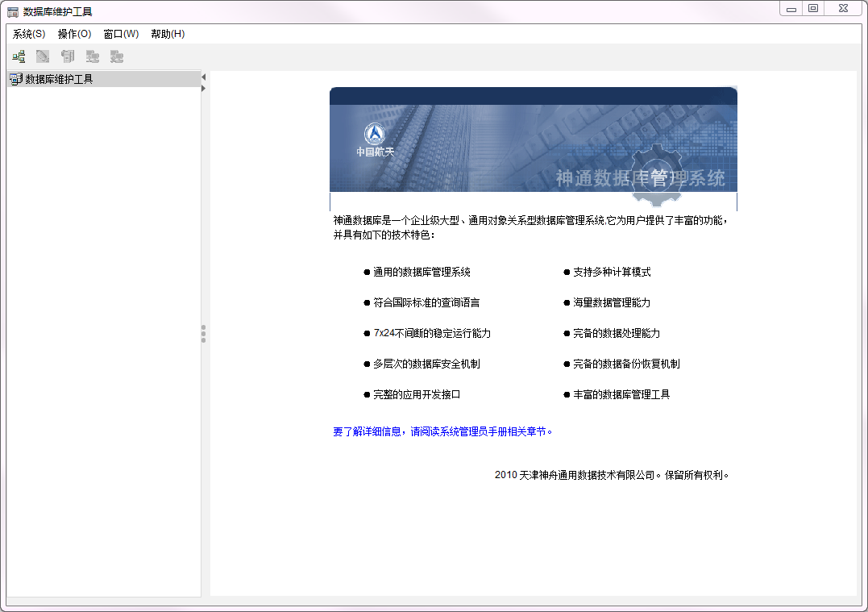Viewport: 868px width, 612px height.
Task: Click the network connection toolbar icon
Action: tap(19, 56)
